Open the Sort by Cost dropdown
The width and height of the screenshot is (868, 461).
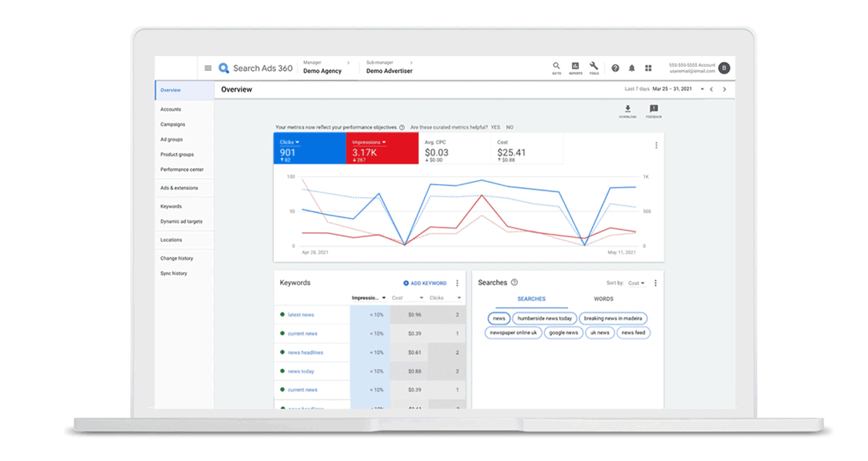[x=636, y=283]
